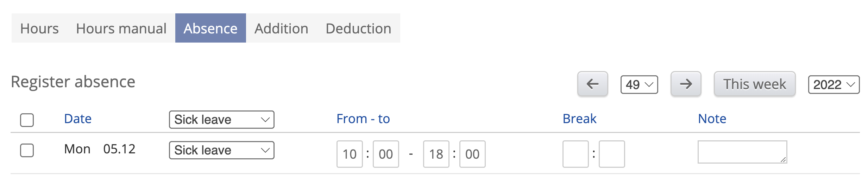The width and height of the screenshot is (868, 178).
Task: Click the From - to column header
Action: coord(363,119)
